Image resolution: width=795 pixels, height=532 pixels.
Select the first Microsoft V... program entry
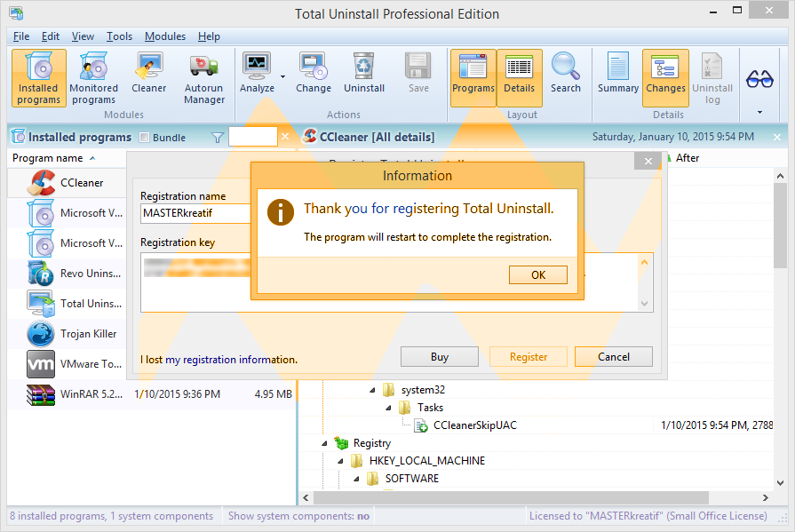click(67, 213)
